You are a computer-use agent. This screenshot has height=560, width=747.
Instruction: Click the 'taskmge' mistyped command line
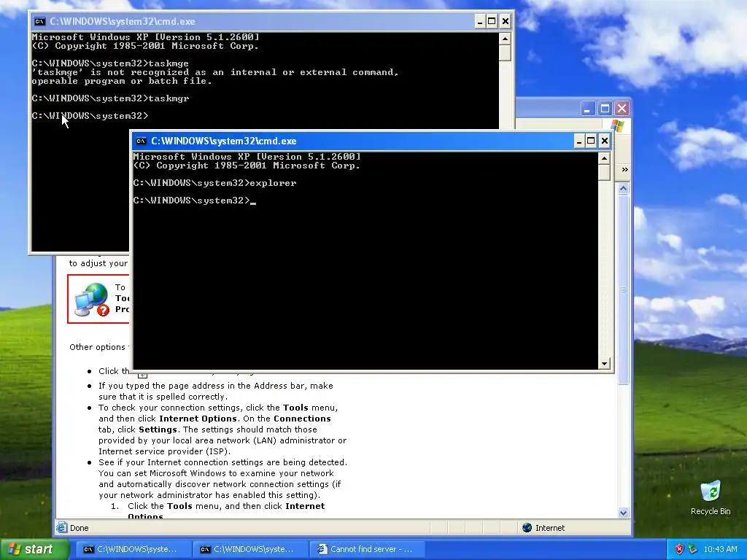(169, 63)
